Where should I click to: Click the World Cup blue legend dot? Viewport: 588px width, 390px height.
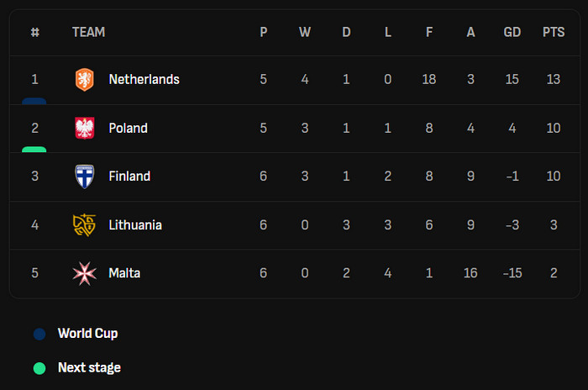(39, 334)
